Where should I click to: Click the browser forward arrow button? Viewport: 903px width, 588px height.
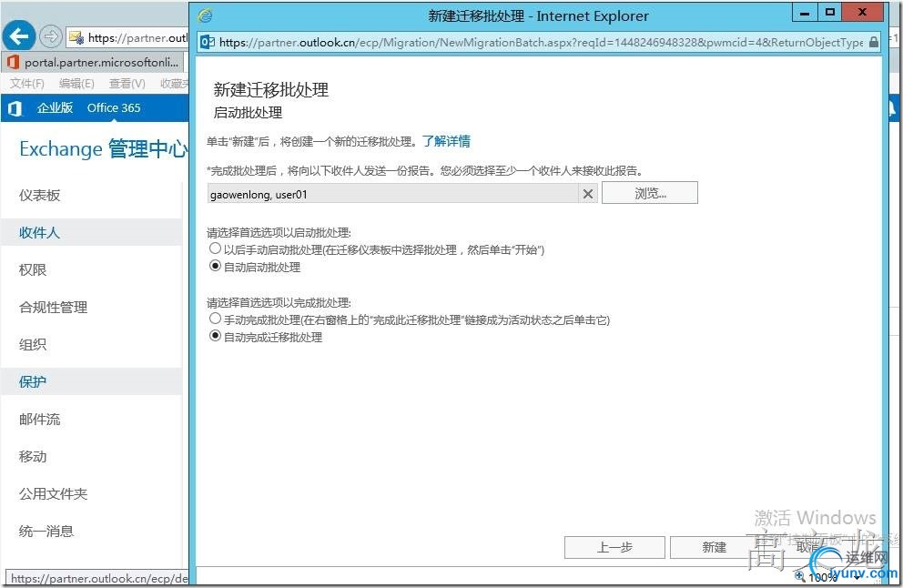pos(51,36)
